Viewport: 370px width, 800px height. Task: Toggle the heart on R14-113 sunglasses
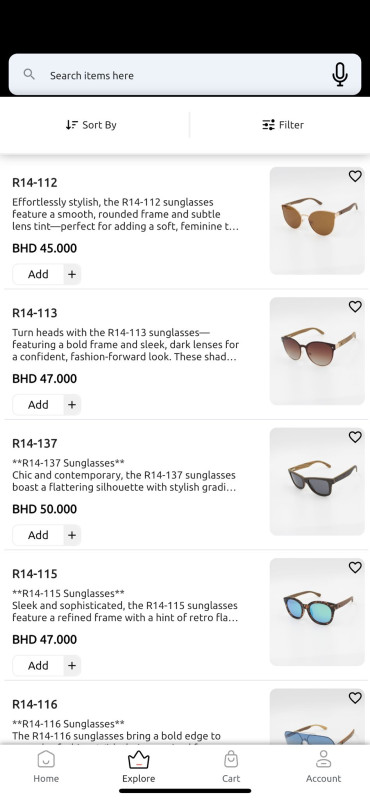tap(355, 307)
